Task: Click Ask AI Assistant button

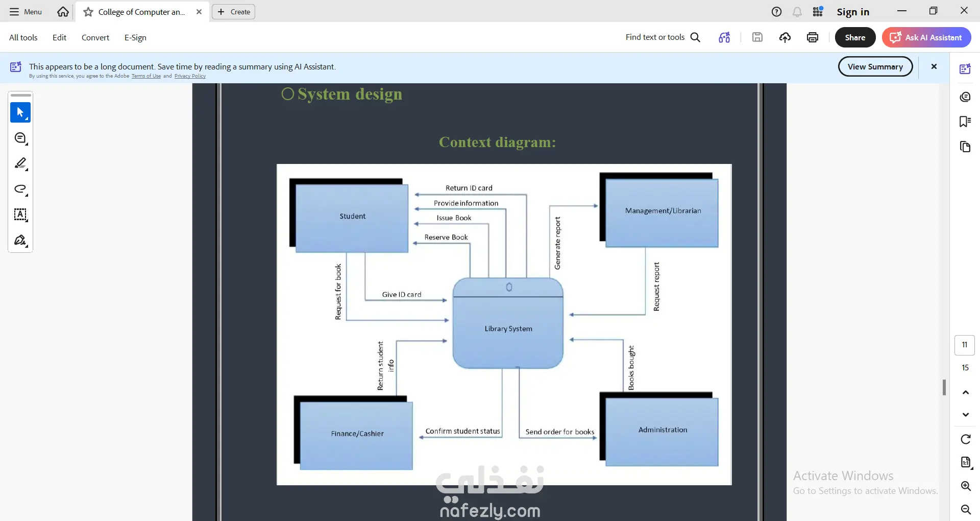Action: tap(926, 37)
